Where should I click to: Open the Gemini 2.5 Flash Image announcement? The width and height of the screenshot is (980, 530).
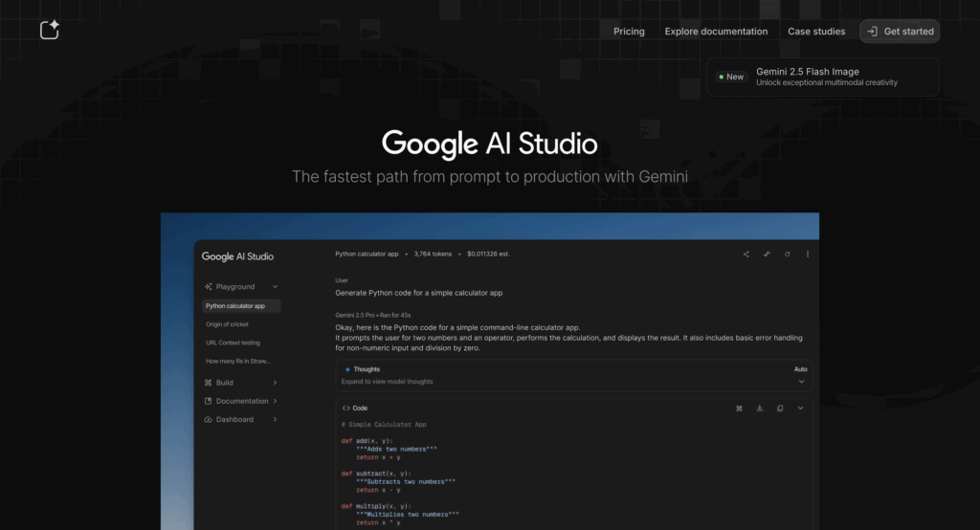(x=823, y=77)
